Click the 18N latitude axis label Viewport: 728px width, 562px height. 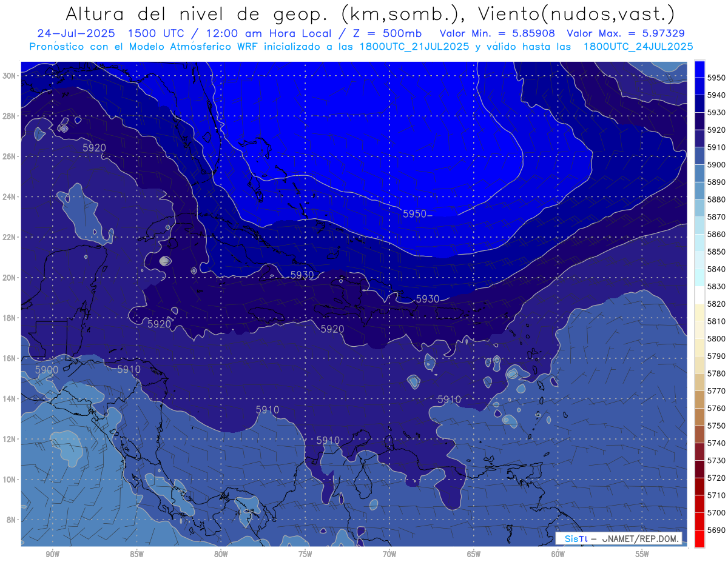click(x=10, y=318)
